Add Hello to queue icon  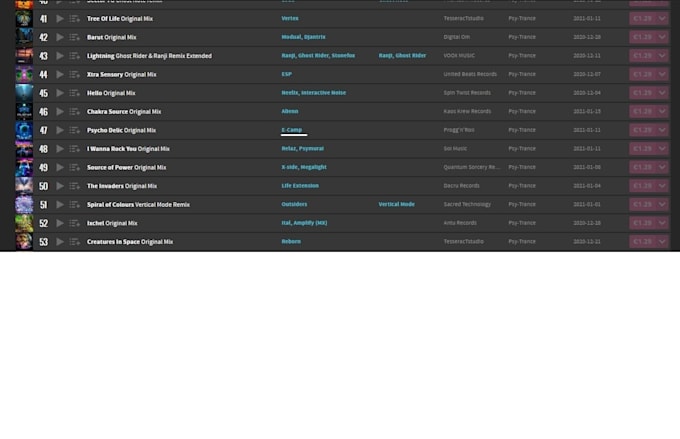coord(75,93)
